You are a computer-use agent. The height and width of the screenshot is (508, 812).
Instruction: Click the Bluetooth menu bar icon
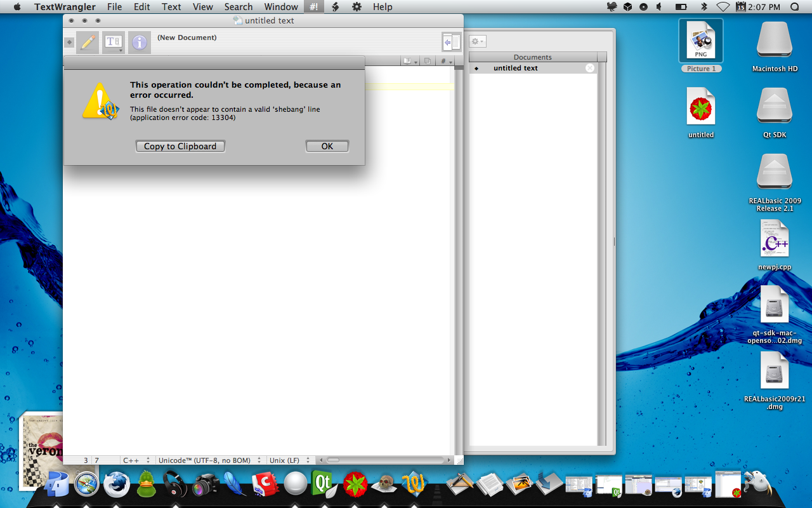(x=704, y=7)
